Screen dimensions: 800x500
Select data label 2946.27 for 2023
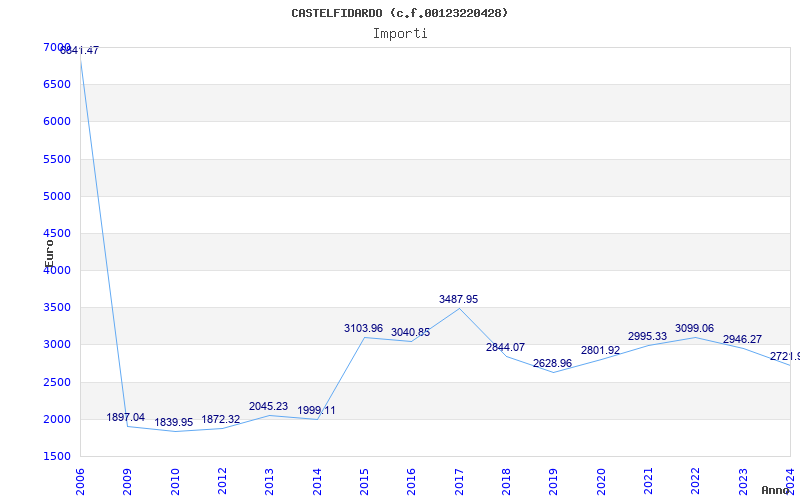742,340
